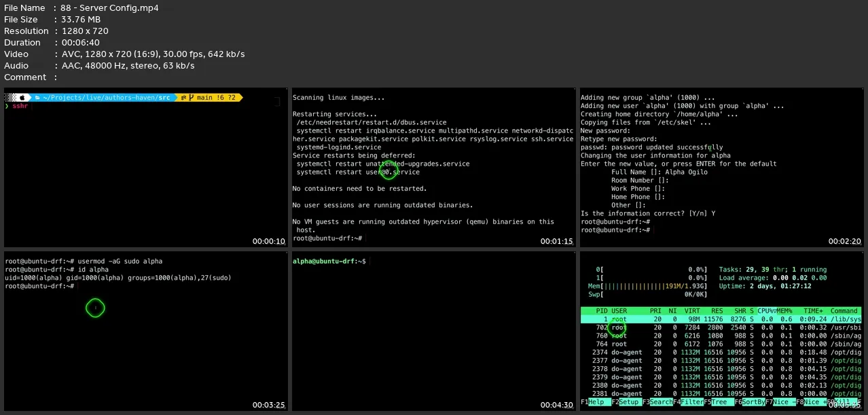Screen dimensions: 868x415
Task: Click the TIME+ column header in htop
Action: 813,311
